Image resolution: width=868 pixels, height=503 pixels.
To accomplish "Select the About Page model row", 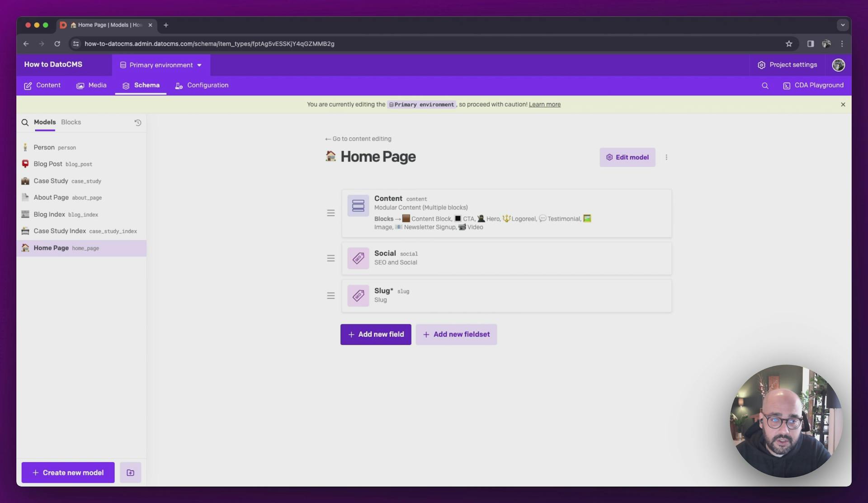I will click(81, 198).
